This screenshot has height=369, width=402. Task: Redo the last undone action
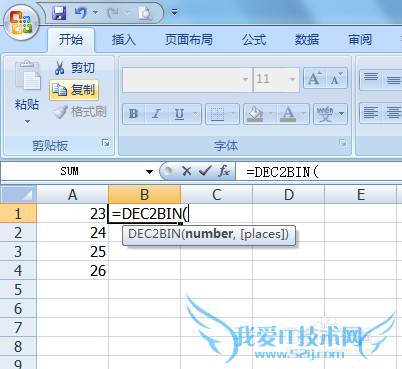113,13
